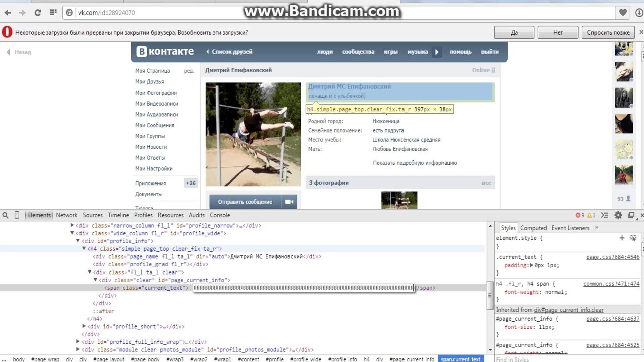Switch to the Network tab
644x362 pixels.
[67, 215]
